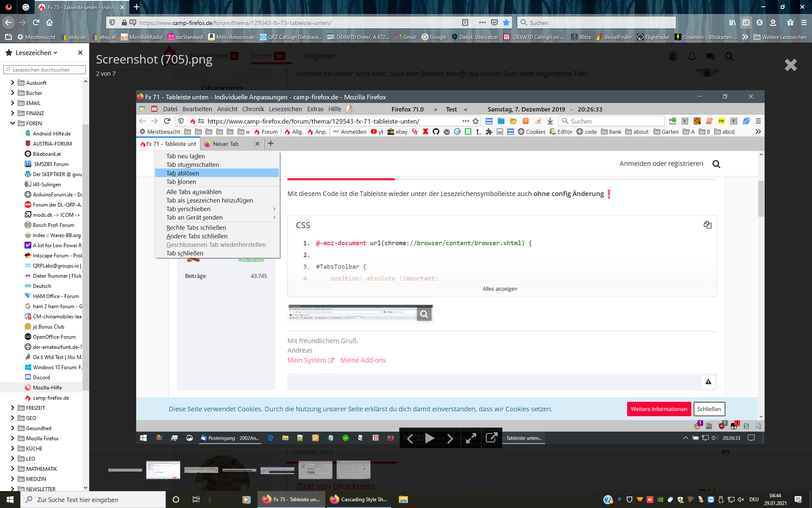The image size is (812, 508).
Task: Switch to the Google pinned tab
Action: pos(26,7)
